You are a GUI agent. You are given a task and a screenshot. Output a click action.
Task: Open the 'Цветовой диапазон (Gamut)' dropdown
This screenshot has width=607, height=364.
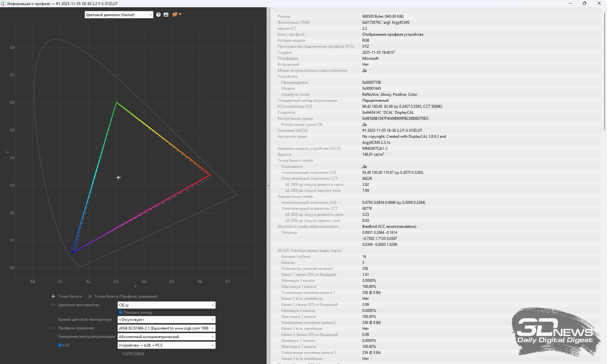pyautogui.click(x=119, y=15)
